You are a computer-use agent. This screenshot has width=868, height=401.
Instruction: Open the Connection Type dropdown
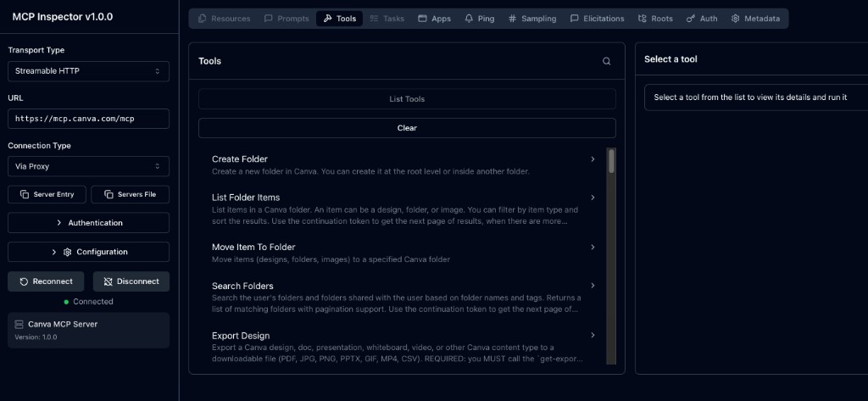click(x=88, y=166)
